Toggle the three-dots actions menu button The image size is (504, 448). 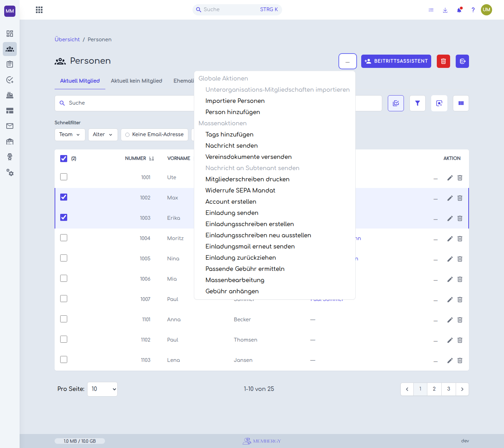pos(348,61)
